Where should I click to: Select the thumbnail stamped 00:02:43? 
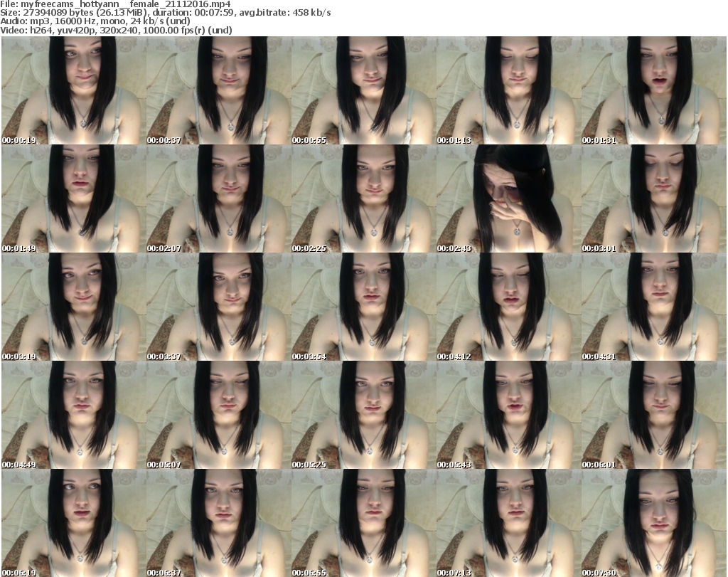click(x=509, y=198)
